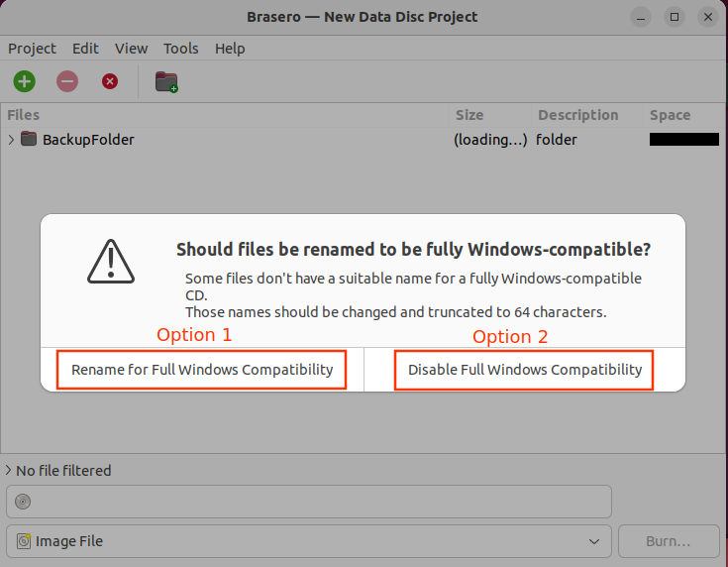The width and height of the screenshot is (728, 567).
Task: Click the warning triangle icon in dialog
Action: [x=111, y=262]
